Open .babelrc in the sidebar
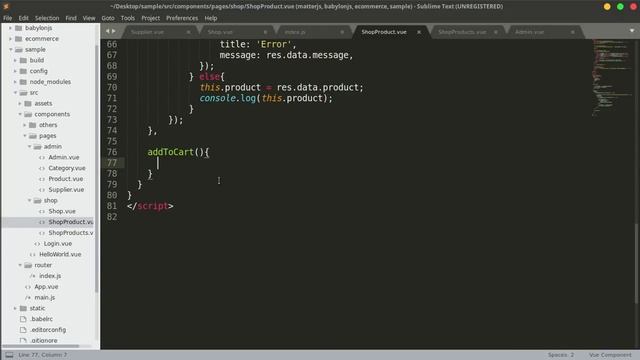 pyautogui.click(x=41, y=319)
